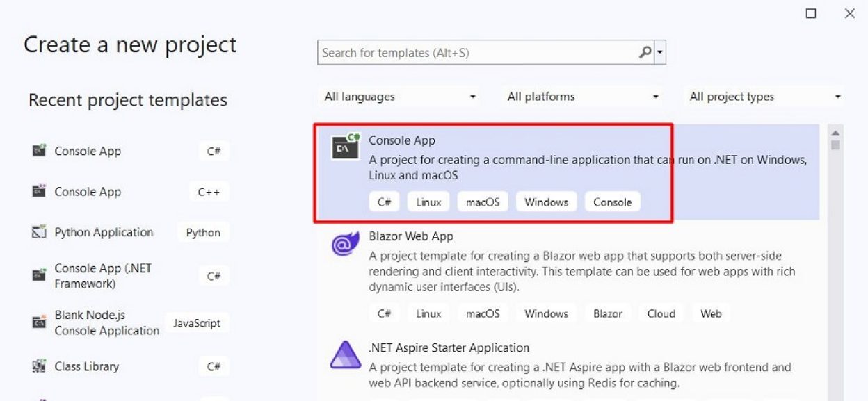
Task: Open the search options dropdown arrow
Action: pyautogui.click(x=660, y=52)
